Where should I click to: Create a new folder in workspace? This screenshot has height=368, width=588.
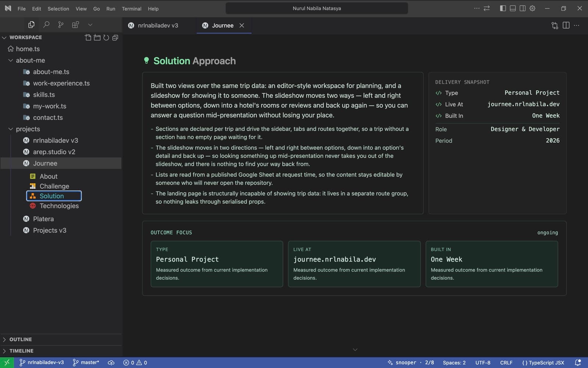coord(97,38)
